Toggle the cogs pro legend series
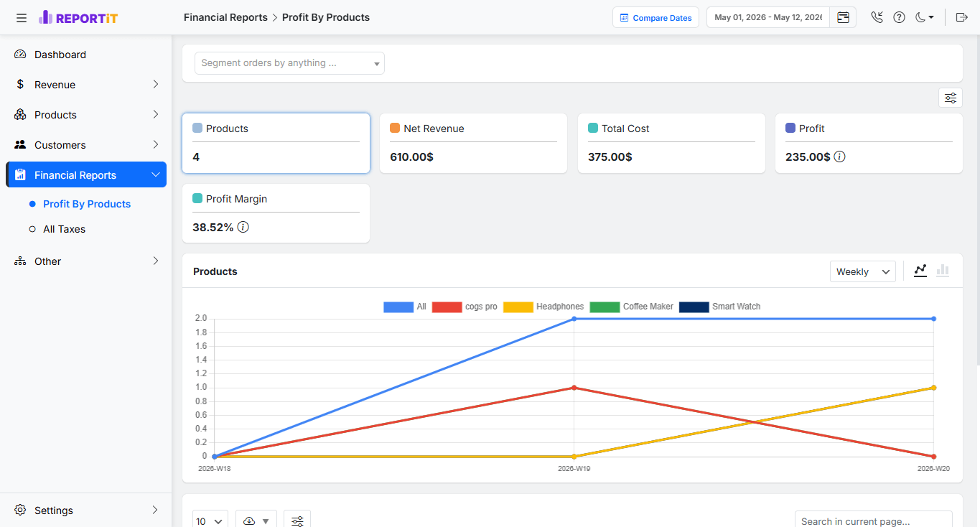This screenshot has height=527, width=980. click(x=465, y=307)
